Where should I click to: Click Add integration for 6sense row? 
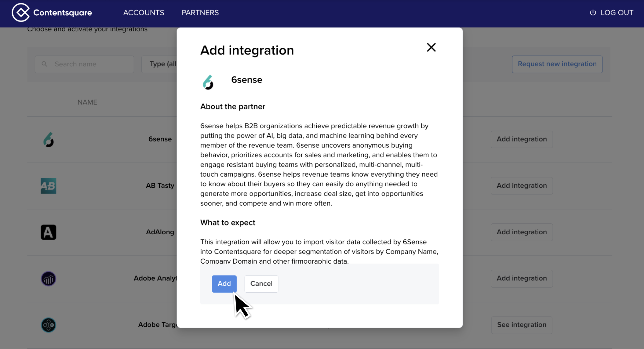coord(521,139)
